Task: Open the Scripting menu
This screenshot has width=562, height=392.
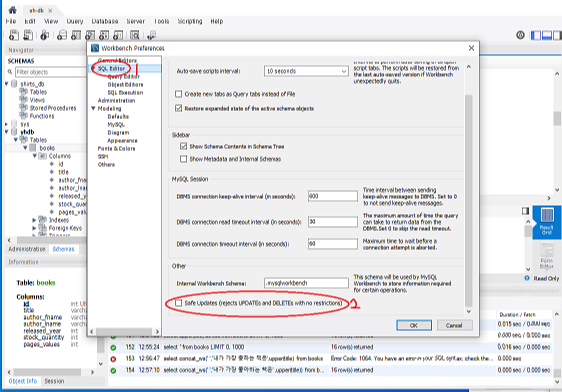Action: 190,21
